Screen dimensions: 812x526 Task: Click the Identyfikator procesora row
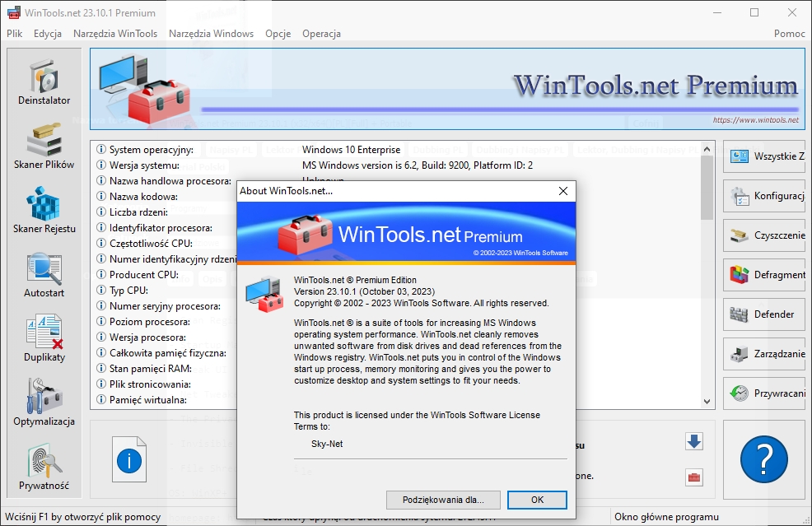(161, 228)
